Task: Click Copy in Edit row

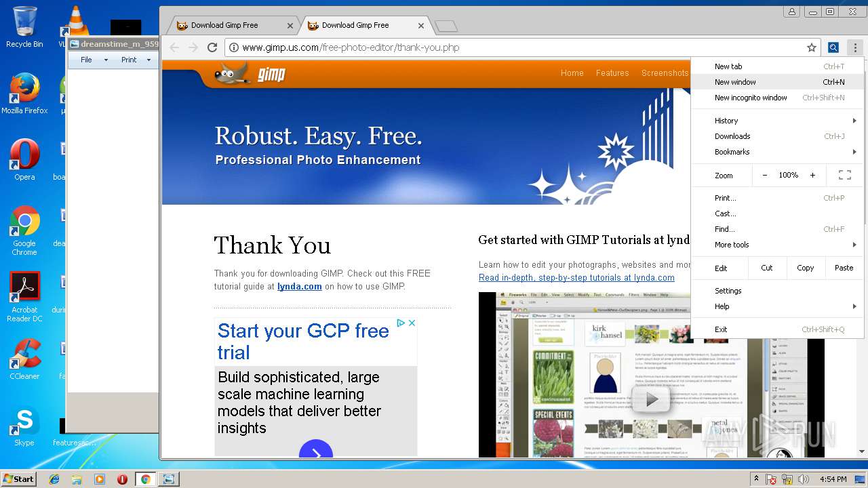Action: (806, 268)
